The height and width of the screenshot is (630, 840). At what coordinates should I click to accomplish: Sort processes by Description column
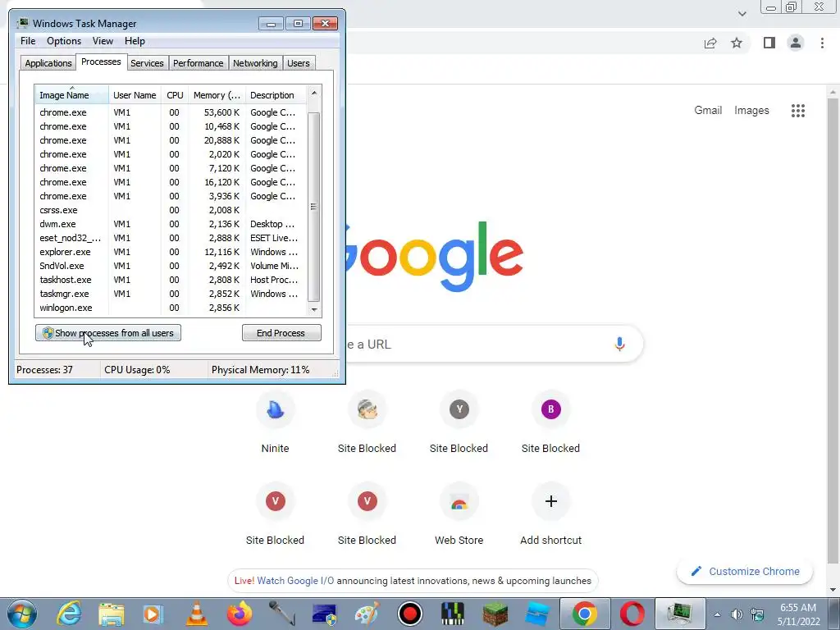click(x=276, y=95)
